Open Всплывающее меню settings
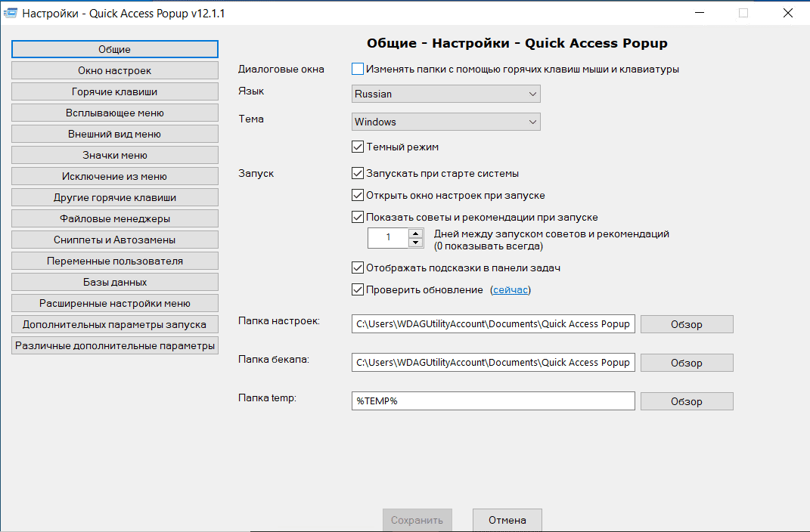The image size is (810, 532). click(115, 113)
